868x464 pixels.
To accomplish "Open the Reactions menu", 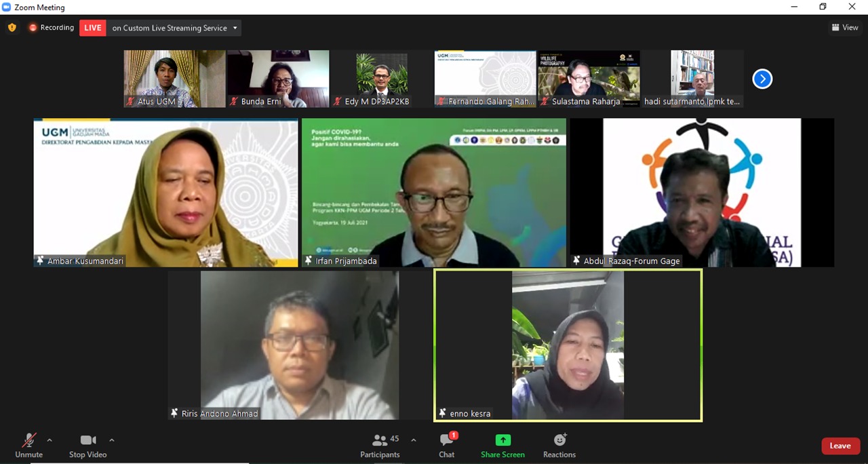I will [x=559, y=446].
